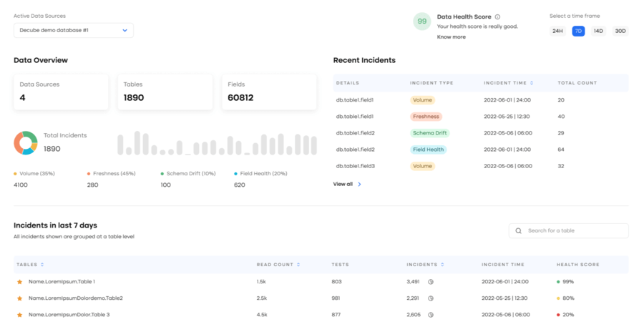Screen dimensions: 644x322
Task: Select the 24H time frame
Action: point(557,31)
